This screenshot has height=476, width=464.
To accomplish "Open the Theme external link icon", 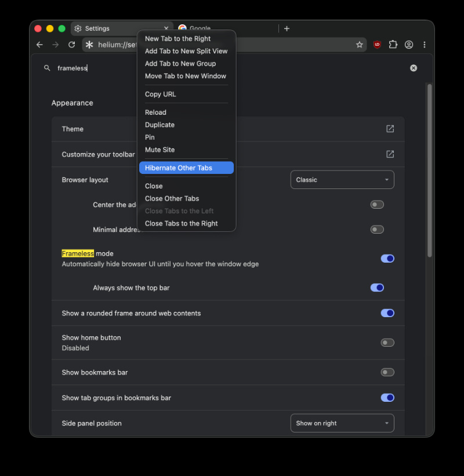I will coord(390,129).
